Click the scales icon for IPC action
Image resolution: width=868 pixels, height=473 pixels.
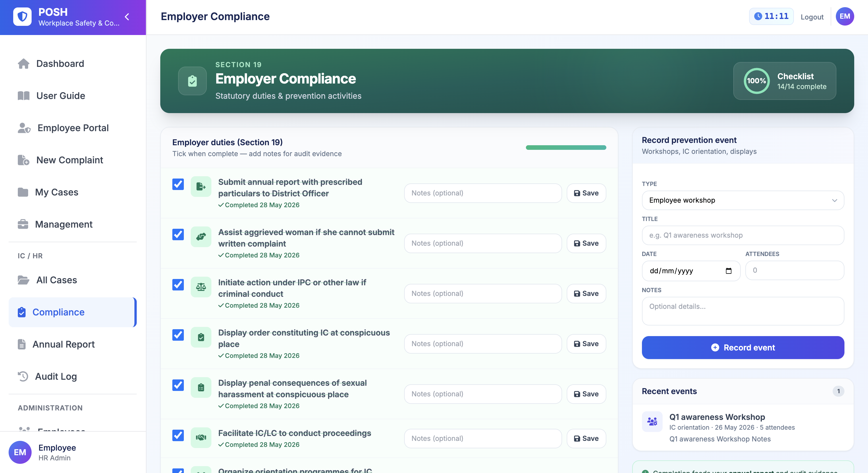pos(201,287)
